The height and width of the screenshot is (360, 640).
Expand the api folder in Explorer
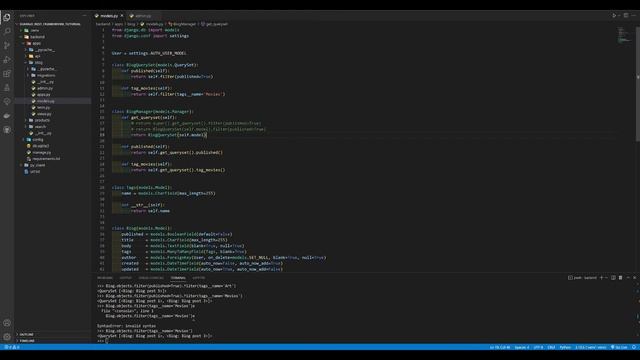(x=36, y=56)
